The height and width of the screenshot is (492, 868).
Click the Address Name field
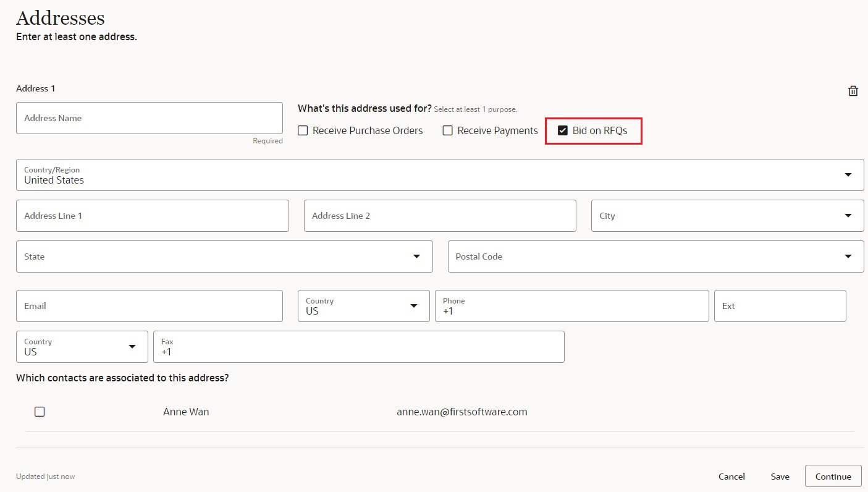(x=150, y=118)
